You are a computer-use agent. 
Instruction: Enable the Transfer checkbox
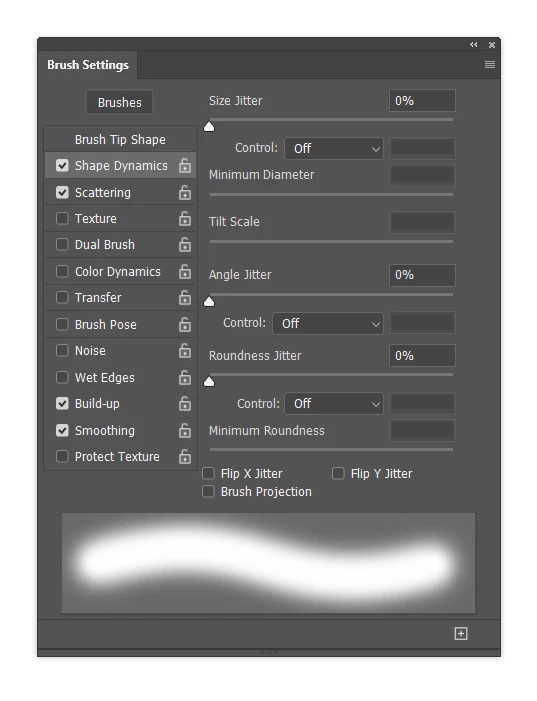click(62, 297)
